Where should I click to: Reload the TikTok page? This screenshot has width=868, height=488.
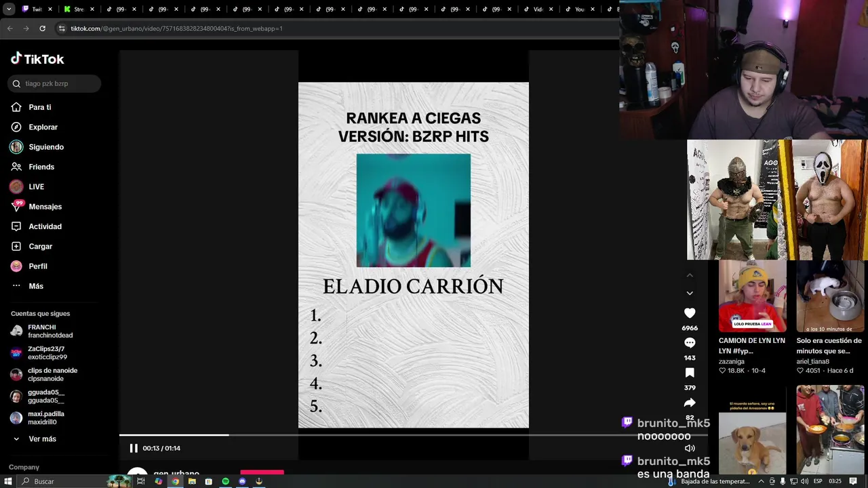coord(42,28)
